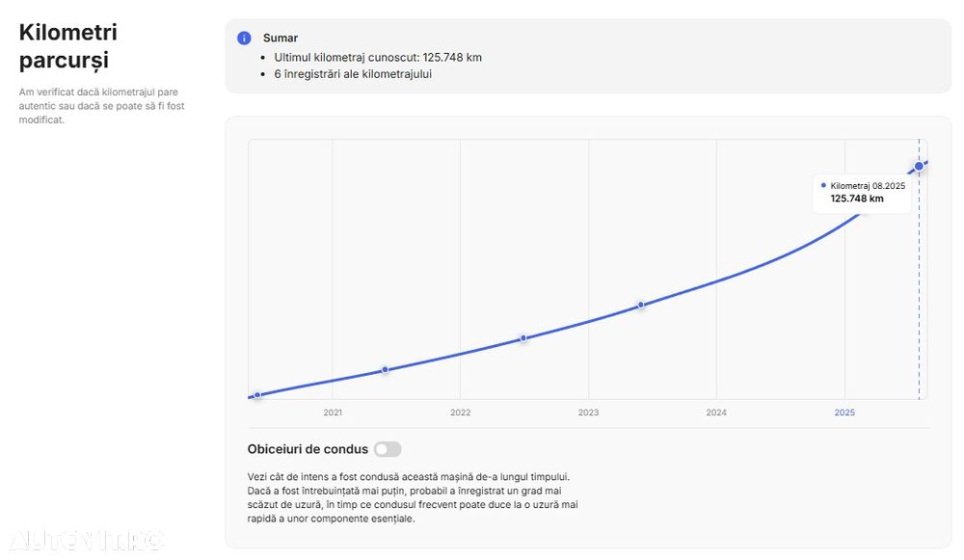
Task: Click the Sumar heading text
Action: tap(281, 39)
